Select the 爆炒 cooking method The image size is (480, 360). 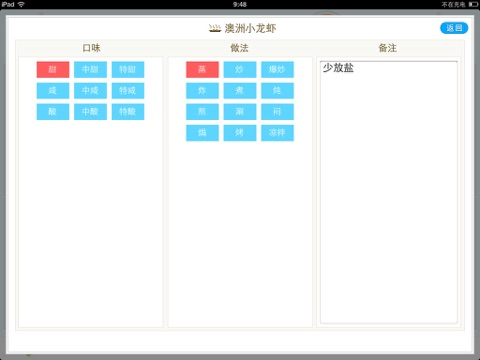click(277, 69)
